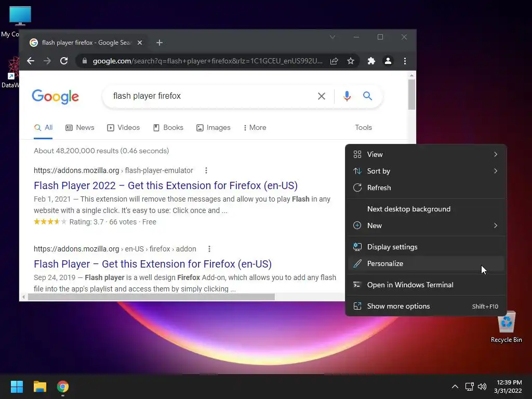Switch to the Videos results tab
This screenshot has width=532, height=399.
click(x=124, y=128)
